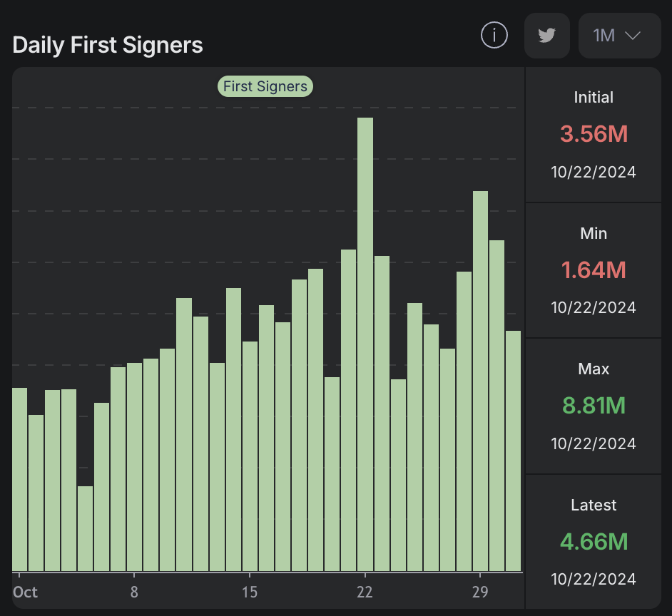
Task: Share the chart via Twitter icon
Action: (547, 36)
